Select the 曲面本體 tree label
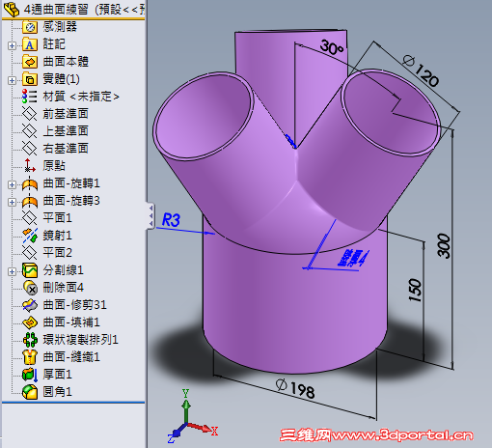Screen dimensions: 492x448 [x=66, y=62]
